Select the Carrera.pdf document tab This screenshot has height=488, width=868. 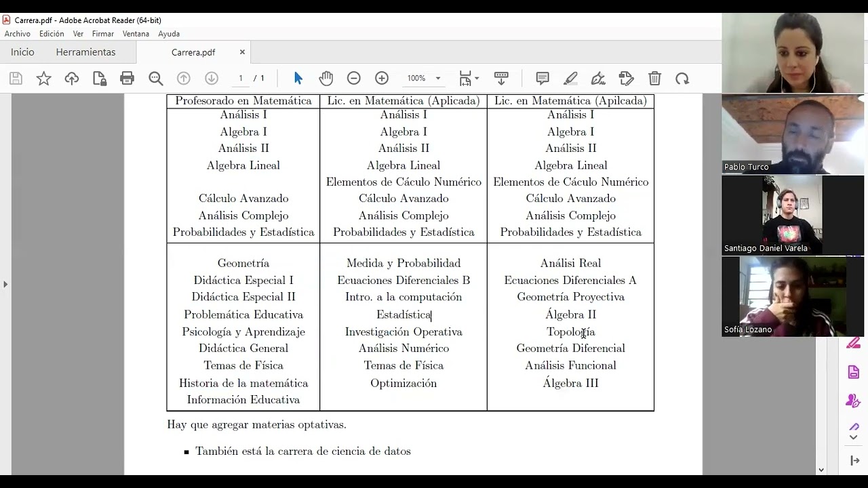[193, 52]
